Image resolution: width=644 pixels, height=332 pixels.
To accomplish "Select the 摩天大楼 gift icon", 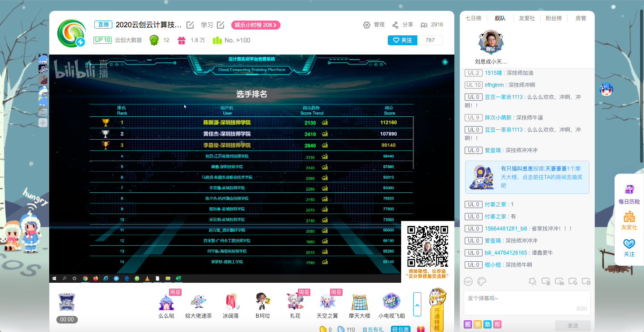I will (x=360, y=302).
